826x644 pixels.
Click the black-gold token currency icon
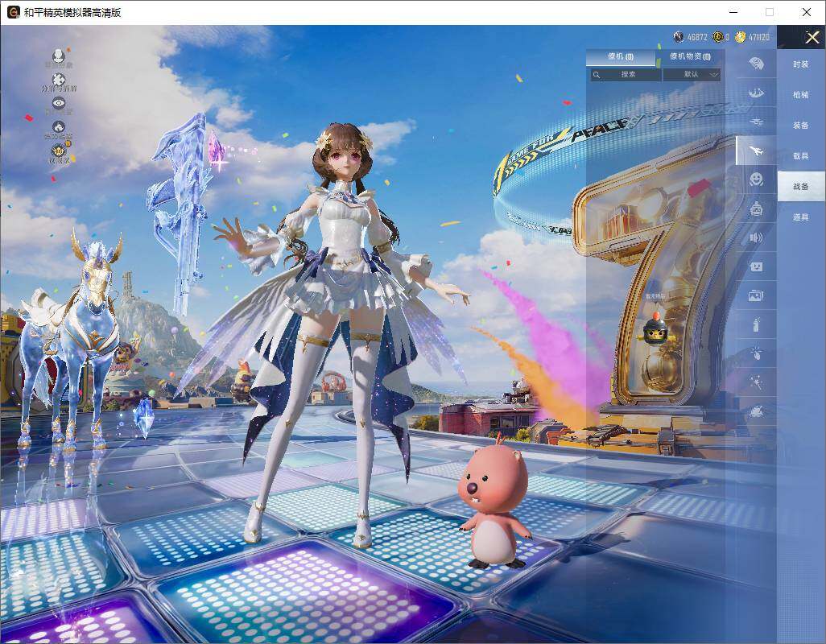(x=717, y=37)
